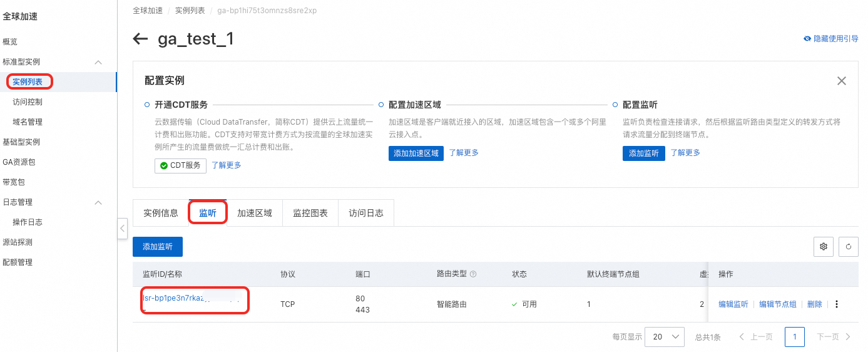Click the blue 添加监听 button above the table
This screenshot has width=868, height=352.
coord(158,247)
